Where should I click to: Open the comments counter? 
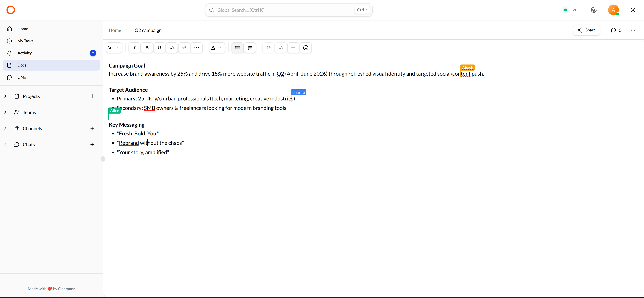pyautogui.click(x=616, y=30)
